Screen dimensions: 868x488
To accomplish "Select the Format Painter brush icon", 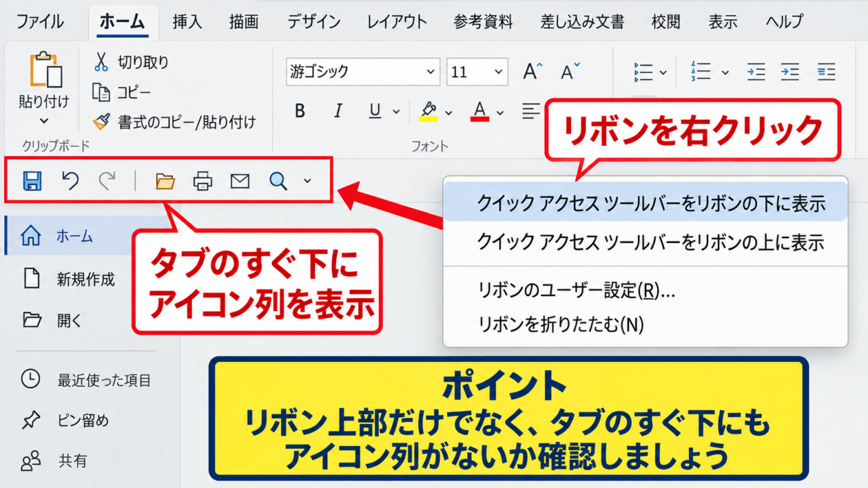I will tap(102, 121).
